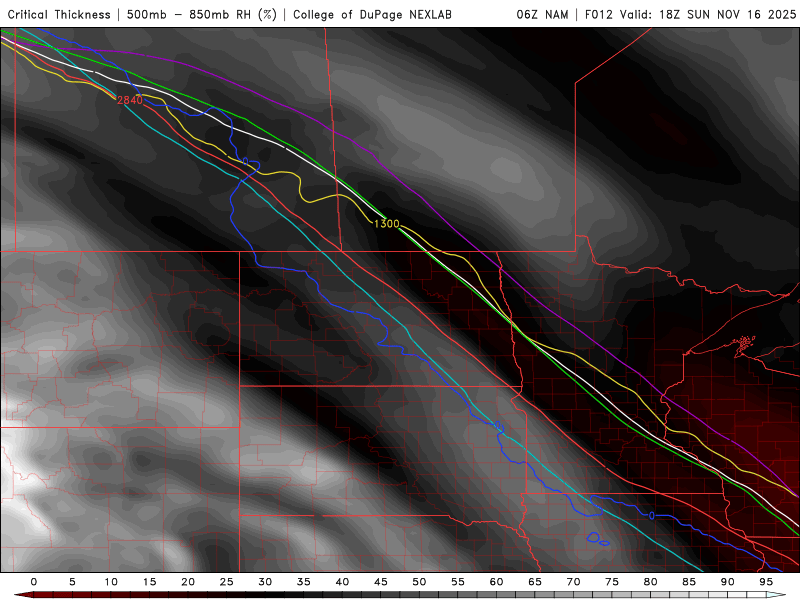Image resolution: width=800 pixels, height=600 pixels.
Task: Click the red '2840' contour label
Action: click(x=130, y=100)
